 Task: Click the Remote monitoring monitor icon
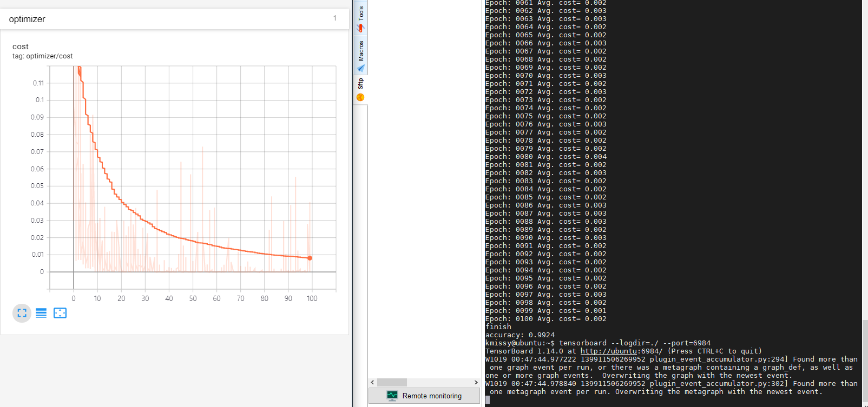click(392, 396)
